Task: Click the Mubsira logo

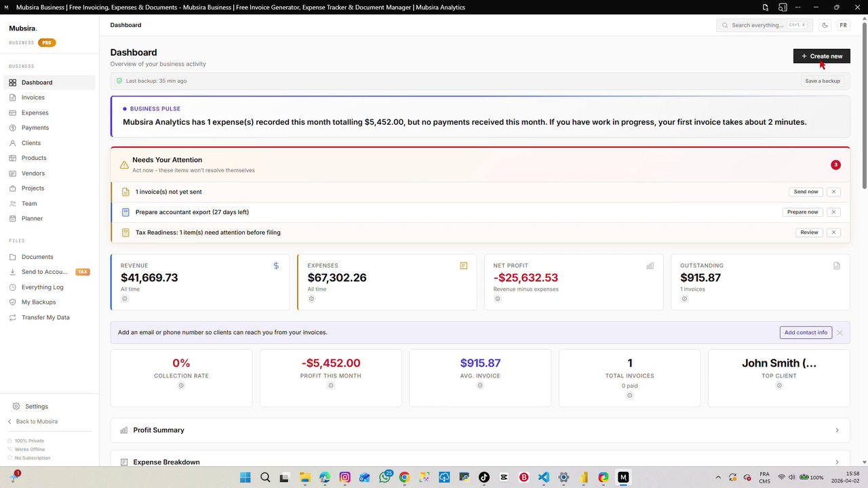Action: pos(23,28)
